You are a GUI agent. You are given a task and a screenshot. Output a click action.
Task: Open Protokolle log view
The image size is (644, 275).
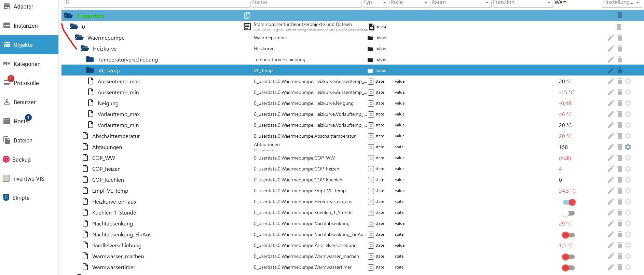click(29, 83)
